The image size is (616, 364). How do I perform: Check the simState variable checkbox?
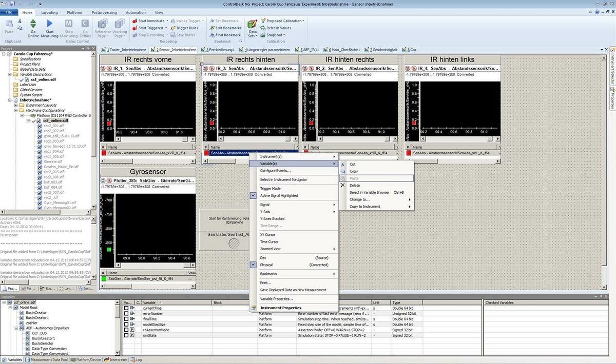[x=126, y=335]
